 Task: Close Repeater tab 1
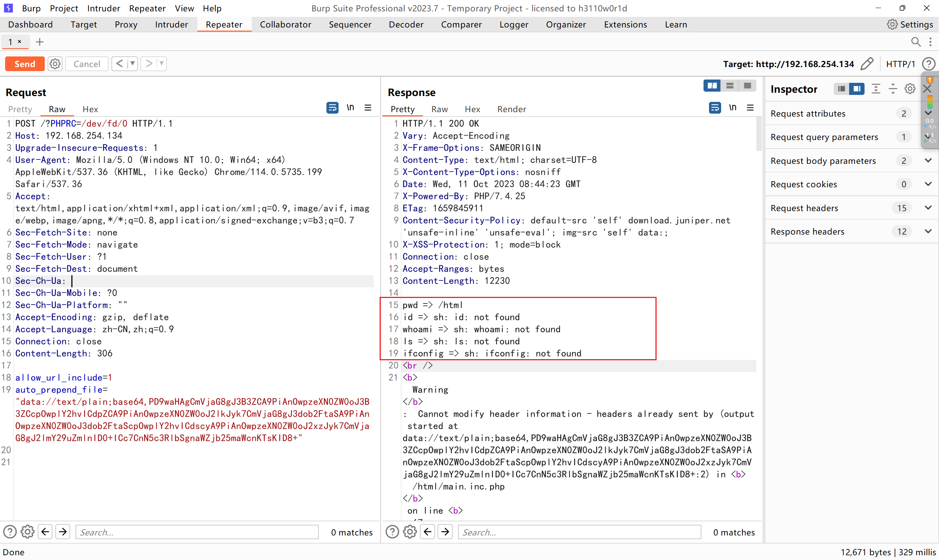coord(20,41)
